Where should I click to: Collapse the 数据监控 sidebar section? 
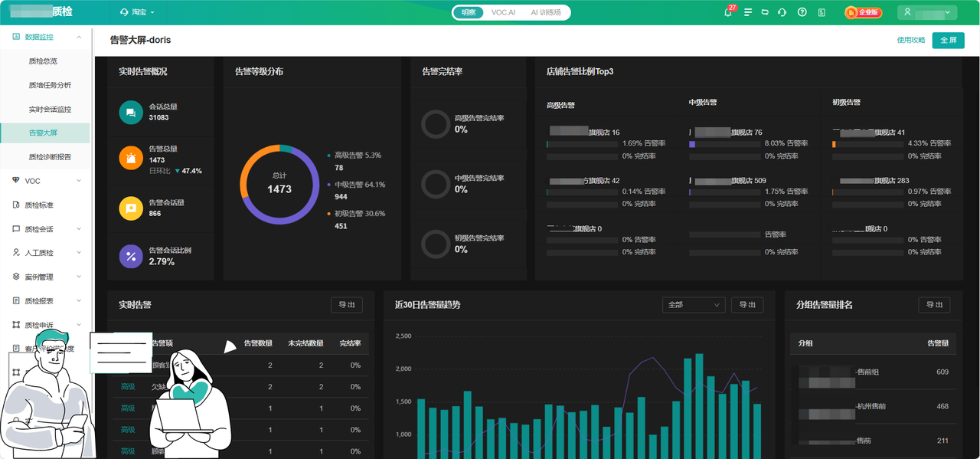[46, 37]
